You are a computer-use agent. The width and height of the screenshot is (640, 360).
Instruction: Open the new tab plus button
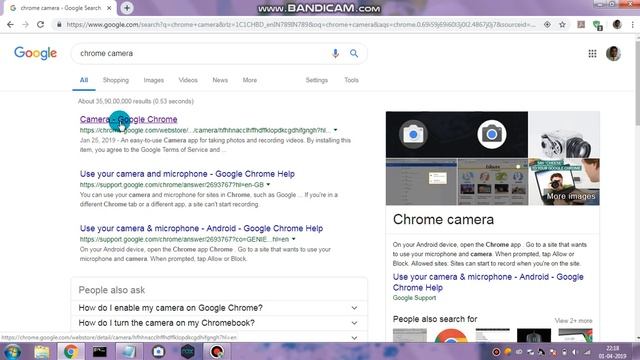click(x=127, y=8)
